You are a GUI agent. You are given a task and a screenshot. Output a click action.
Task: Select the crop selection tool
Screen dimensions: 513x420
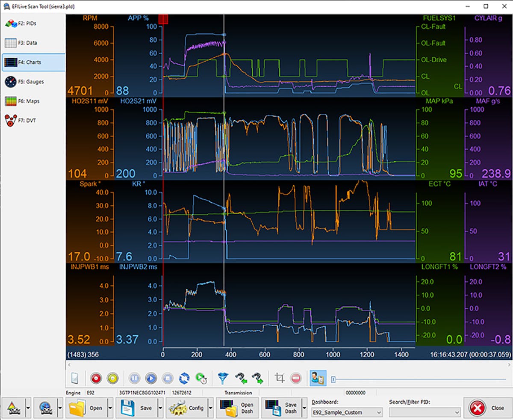(x=280, y=378)
